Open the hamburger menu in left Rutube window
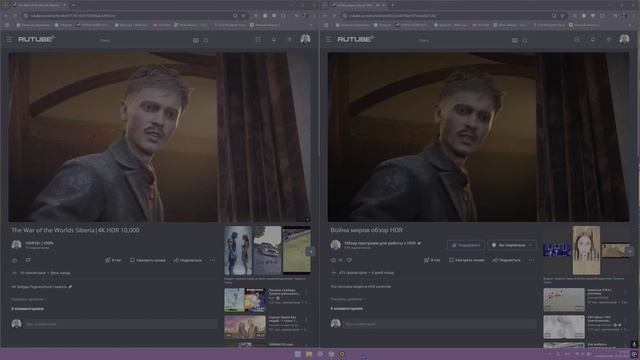 pos(9,39)
